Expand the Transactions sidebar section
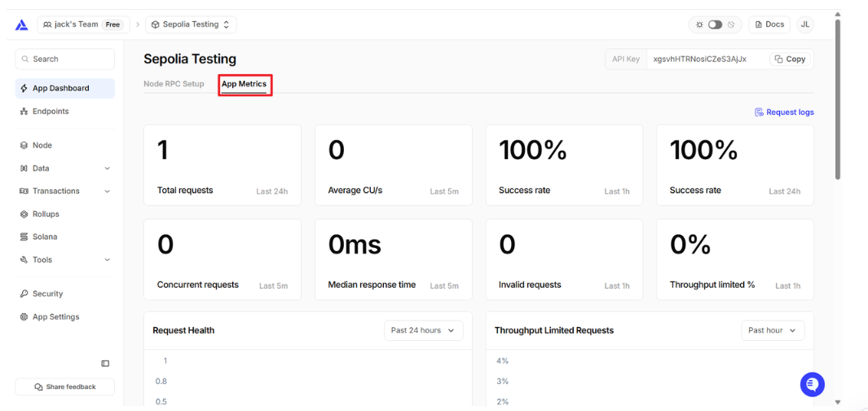 click(64, 191)
